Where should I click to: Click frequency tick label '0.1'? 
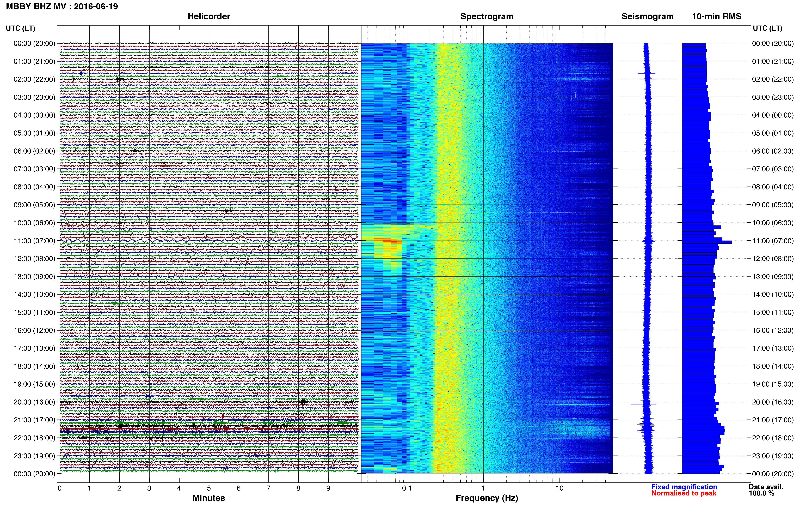407,488
